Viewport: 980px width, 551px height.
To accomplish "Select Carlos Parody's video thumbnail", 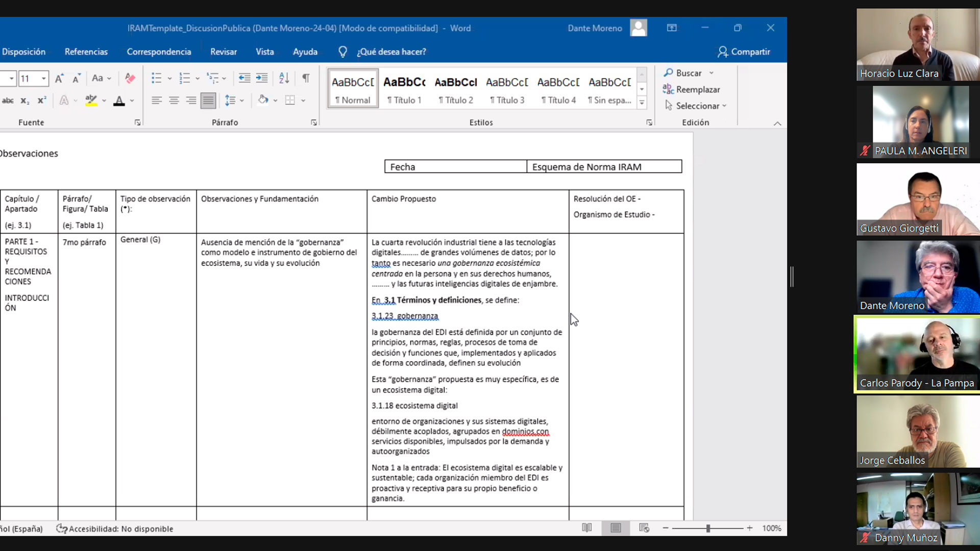I will point(917,355).
